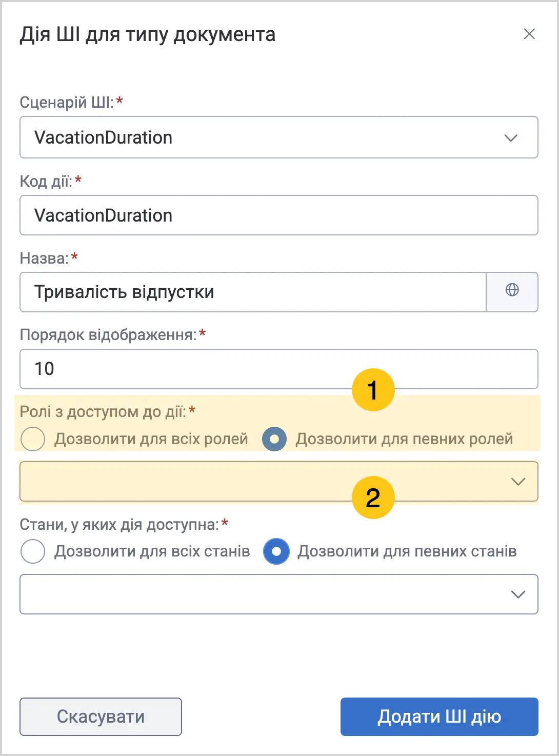Click the yellow annotation marker number 2
Viewport: 559px width, 756px height.
click(373, 498)
